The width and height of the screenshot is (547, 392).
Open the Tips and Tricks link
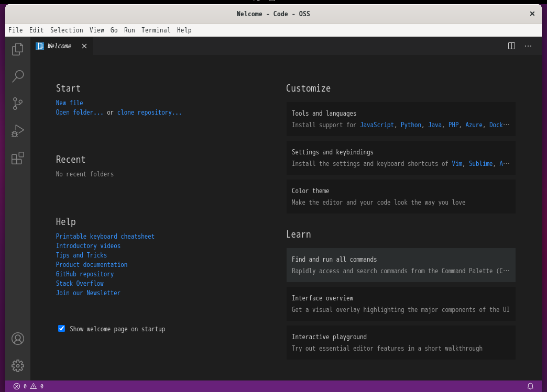click(81, 255)
